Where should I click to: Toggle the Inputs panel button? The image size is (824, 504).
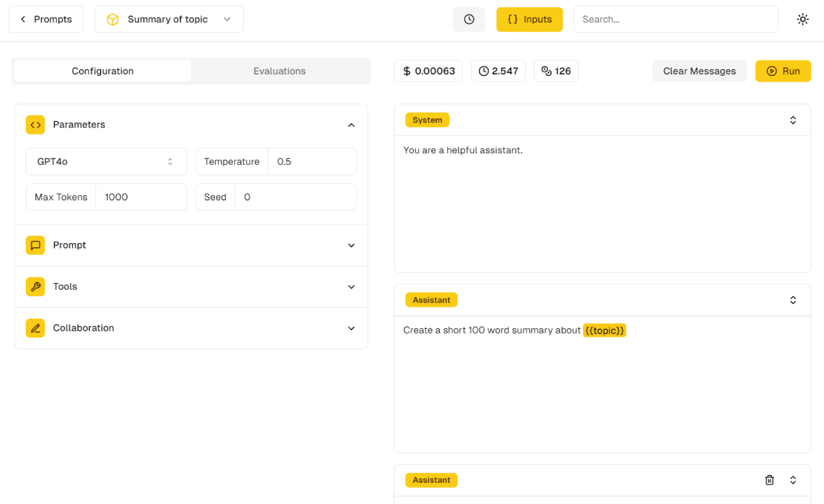(x=529, y=19)
